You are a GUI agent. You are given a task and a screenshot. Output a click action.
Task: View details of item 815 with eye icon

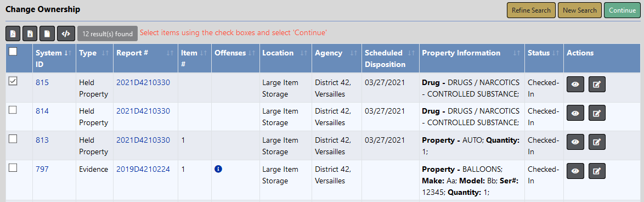(x=575, y=84)
